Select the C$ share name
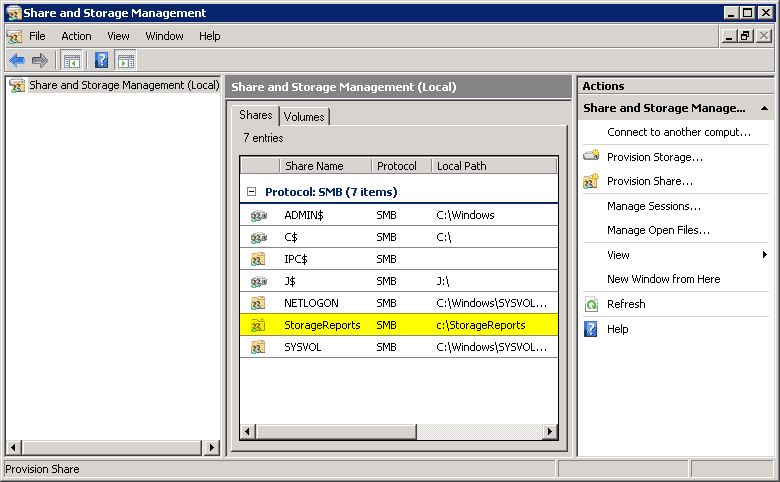Screen dimensions: 780x482 tap(291, 237)
